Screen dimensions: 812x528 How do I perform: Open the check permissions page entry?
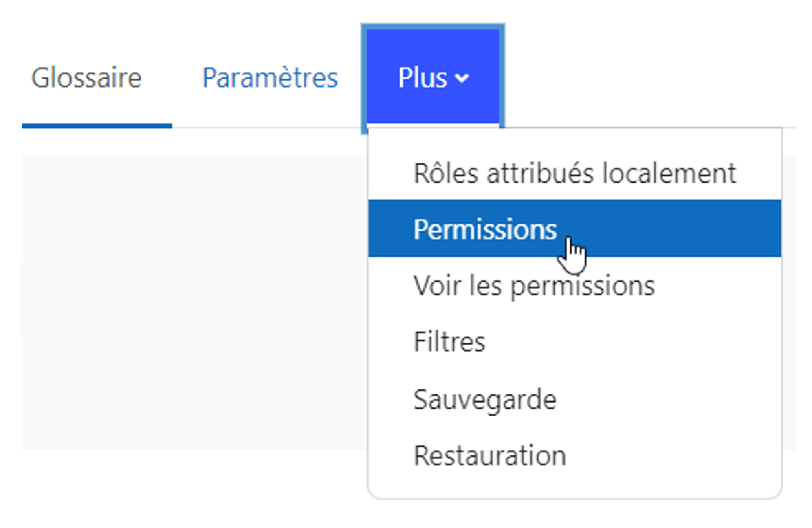click(x=534, y=285)
